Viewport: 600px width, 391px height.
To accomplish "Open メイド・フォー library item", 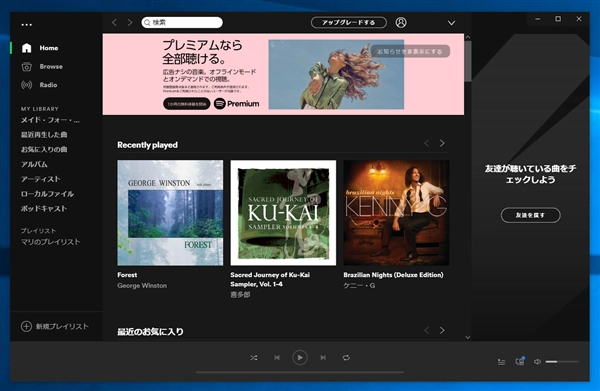I will tap(50, 120).
